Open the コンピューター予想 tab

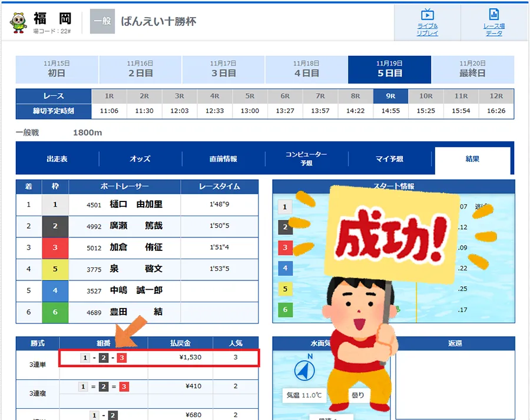pos(306,159)
